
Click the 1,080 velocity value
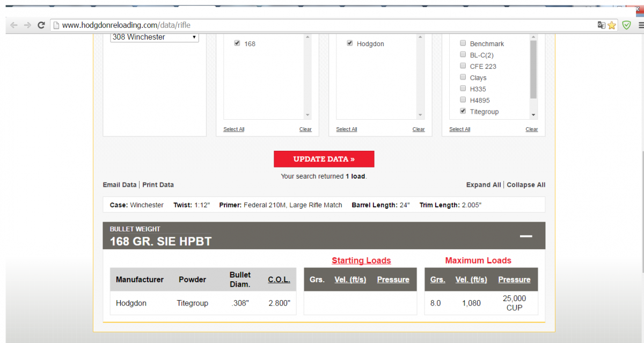pyautogui.click(x=471, y=303)
